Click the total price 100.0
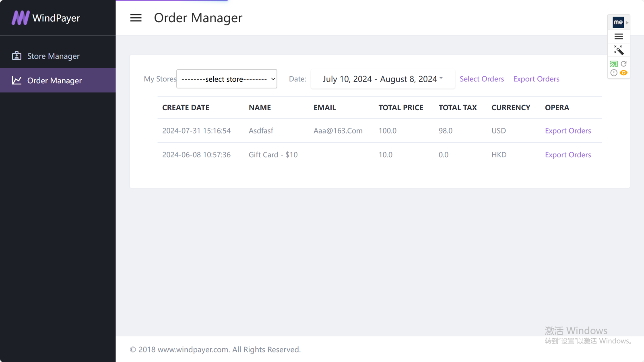The width and height of the screenshot is (644, 362). tap(388, 131)
